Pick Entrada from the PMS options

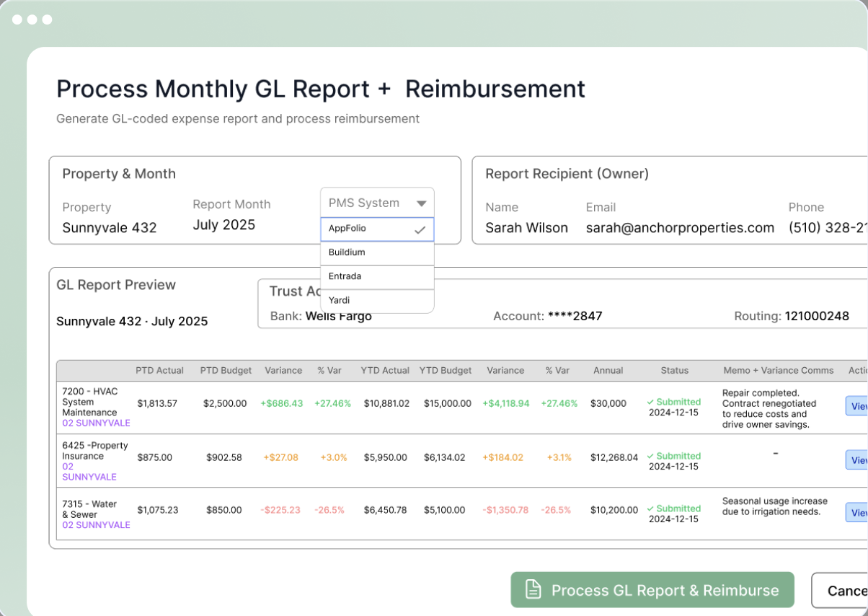(377, 277)
